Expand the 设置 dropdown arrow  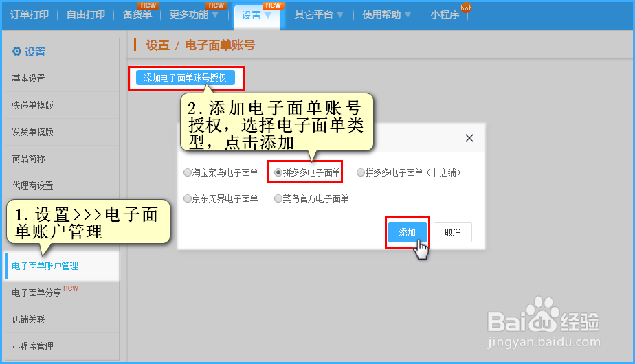268,16
